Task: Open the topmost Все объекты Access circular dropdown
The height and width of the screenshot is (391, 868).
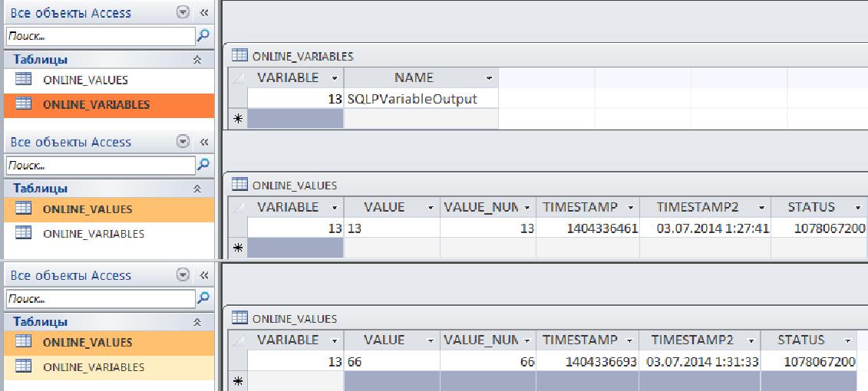Action: 183,13
